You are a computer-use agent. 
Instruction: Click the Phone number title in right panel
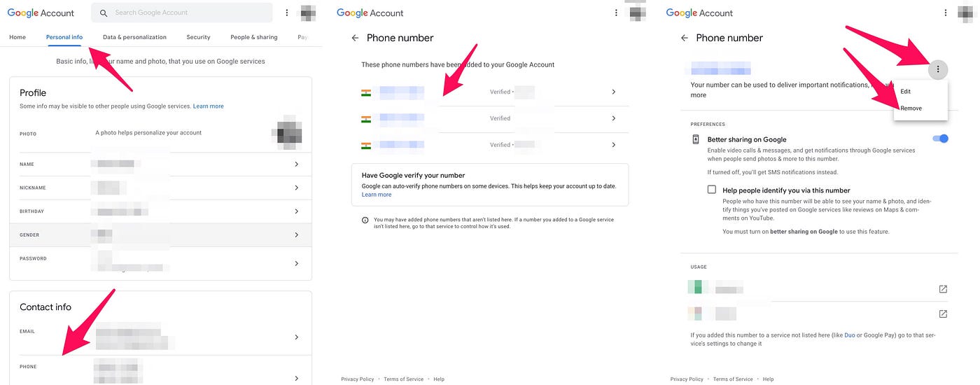(x=729, y=38)
